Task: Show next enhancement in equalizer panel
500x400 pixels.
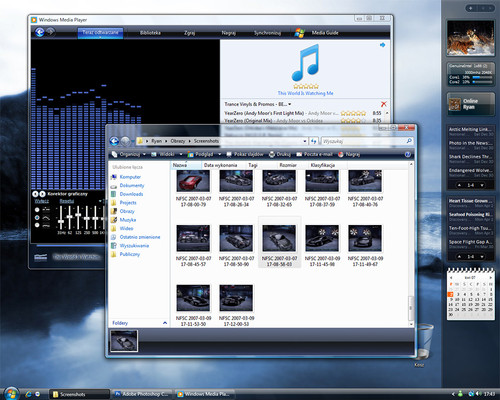Action: pos(42,194)
